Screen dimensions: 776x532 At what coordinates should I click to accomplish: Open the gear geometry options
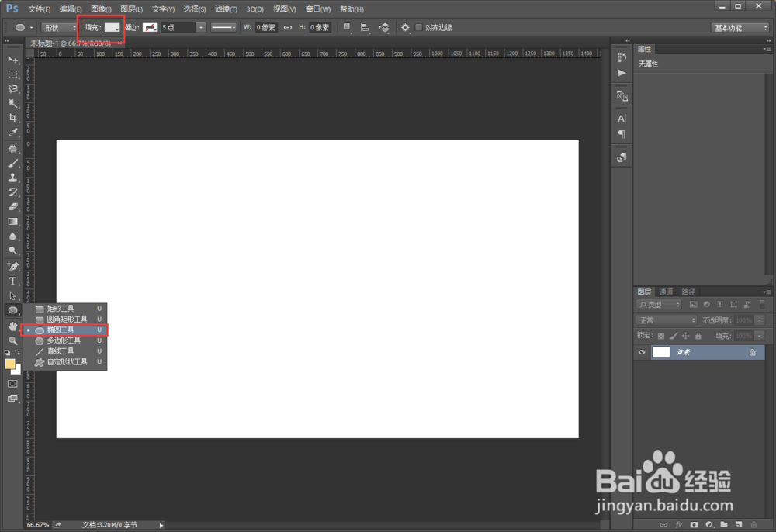[x=405, y=28]
